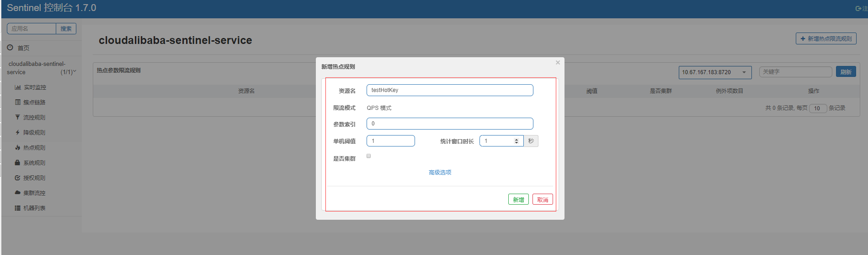The image size is (868, 255).
Task: Click the 操作 column header
Action: pyautogui.click(x=814, y=91)
